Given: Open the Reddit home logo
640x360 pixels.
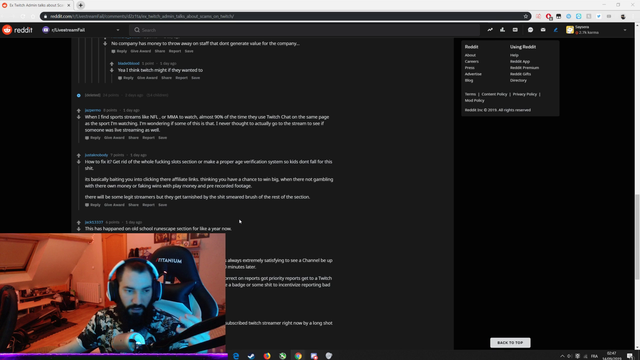Looking at the screenshot, I should point(17,30).
